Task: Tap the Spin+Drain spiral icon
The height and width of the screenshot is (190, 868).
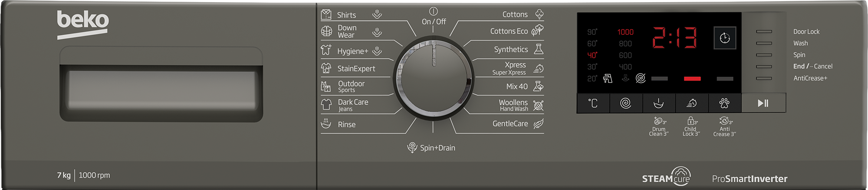Action: point(412,147)
